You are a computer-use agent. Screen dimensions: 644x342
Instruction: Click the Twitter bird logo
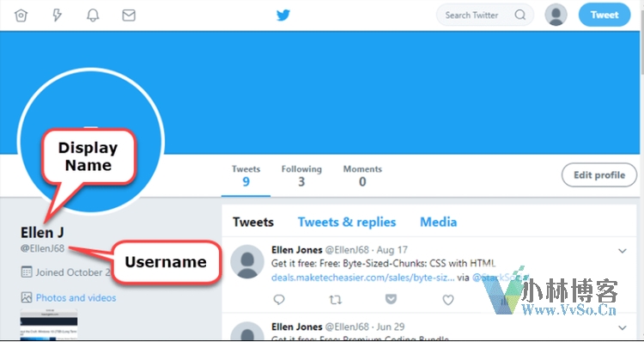point(283,15)
